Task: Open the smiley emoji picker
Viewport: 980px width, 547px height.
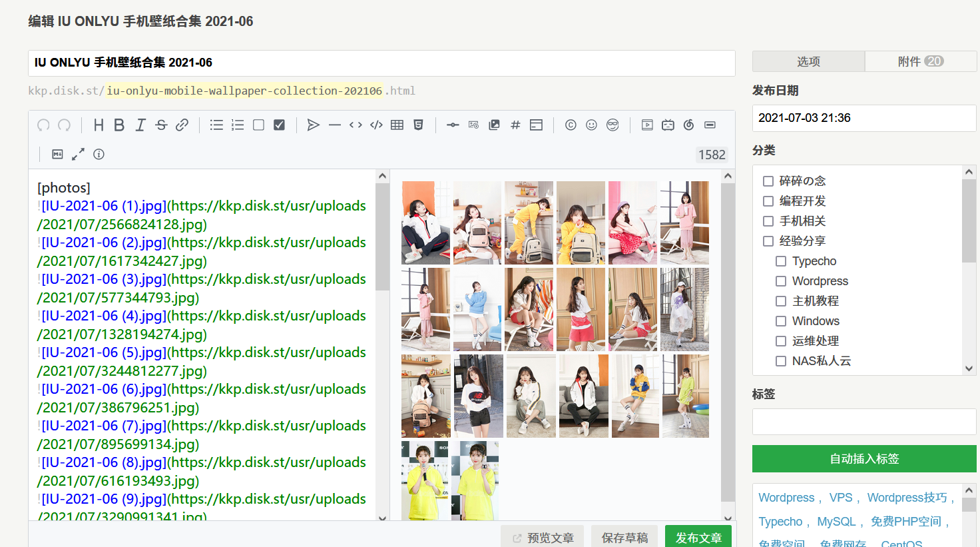Action: [x=591, y=125]
